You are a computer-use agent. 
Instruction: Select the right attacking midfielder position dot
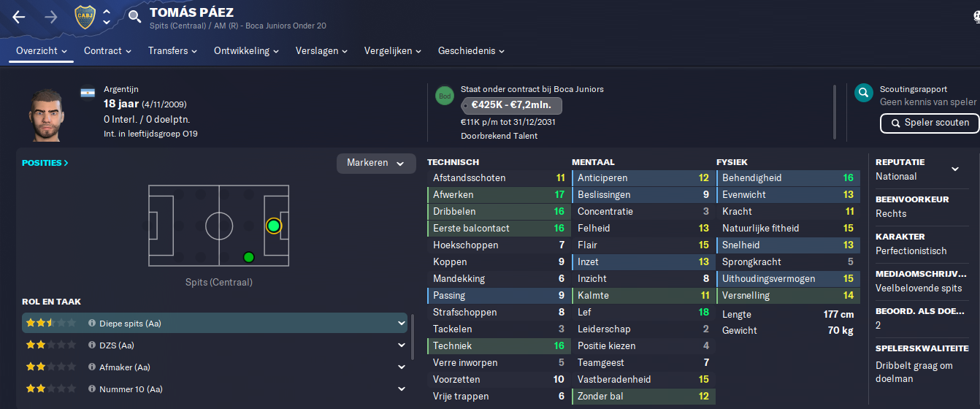pyautogui.click(x=248, y=257)
